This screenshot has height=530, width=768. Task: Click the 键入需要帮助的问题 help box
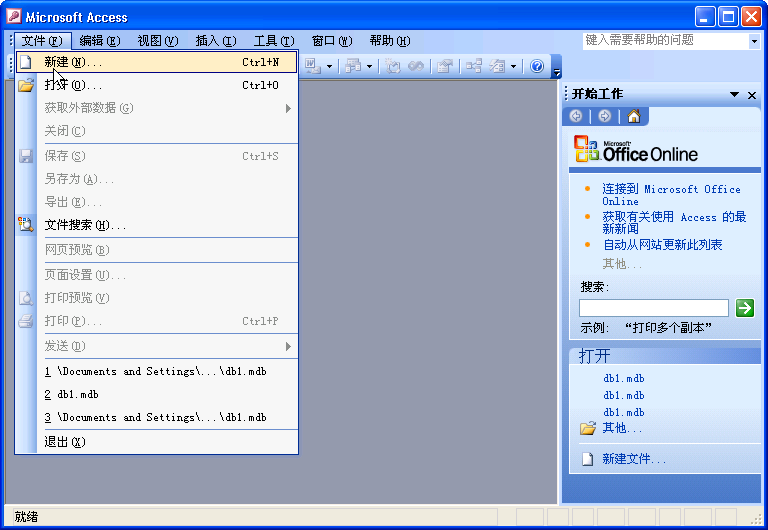coord(666,41)
